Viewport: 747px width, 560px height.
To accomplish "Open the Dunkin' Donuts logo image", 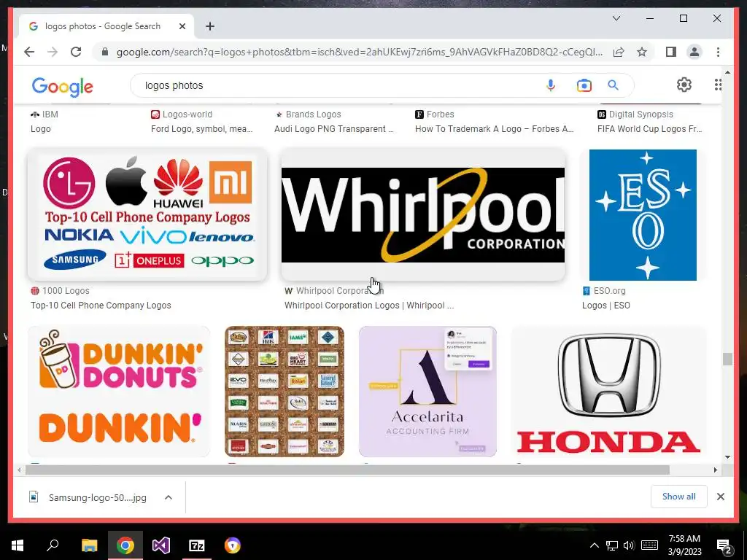I will [x=119, y=392].
